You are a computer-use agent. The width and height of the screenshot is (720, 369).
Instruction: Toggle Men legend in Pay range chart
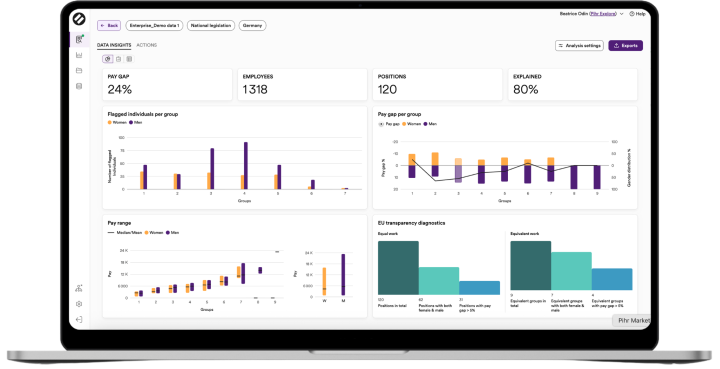tap(172, 233)
